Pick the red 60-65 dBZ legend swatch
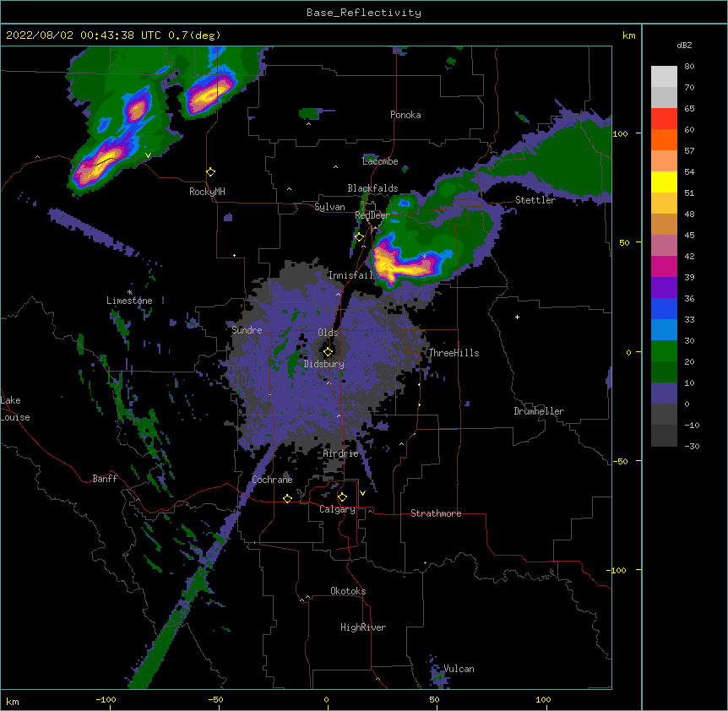This screenshot has height=711, width=728. click(664, 119)
